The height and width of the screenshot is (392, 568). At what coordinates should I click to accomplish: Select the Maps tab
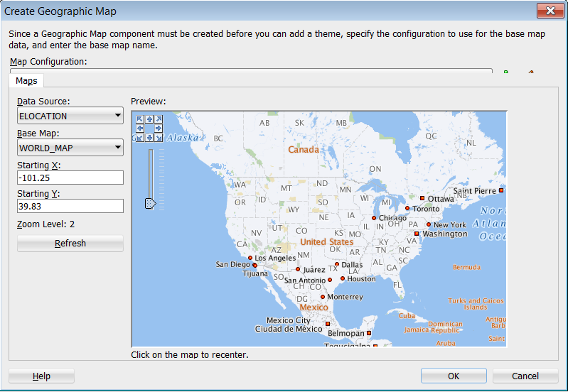26,80
